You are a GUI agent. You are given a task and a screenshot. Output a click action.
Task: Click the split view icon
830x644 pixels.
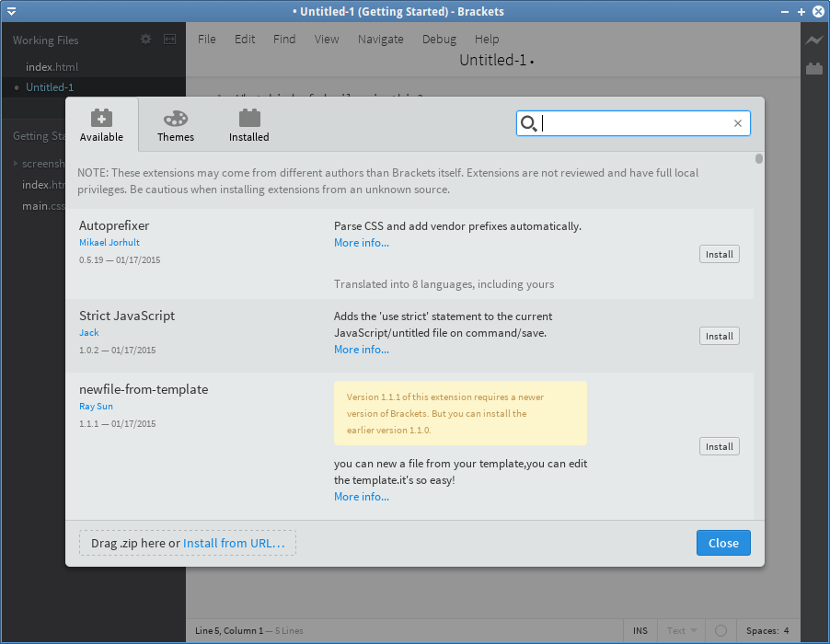[x=170, y=40]
